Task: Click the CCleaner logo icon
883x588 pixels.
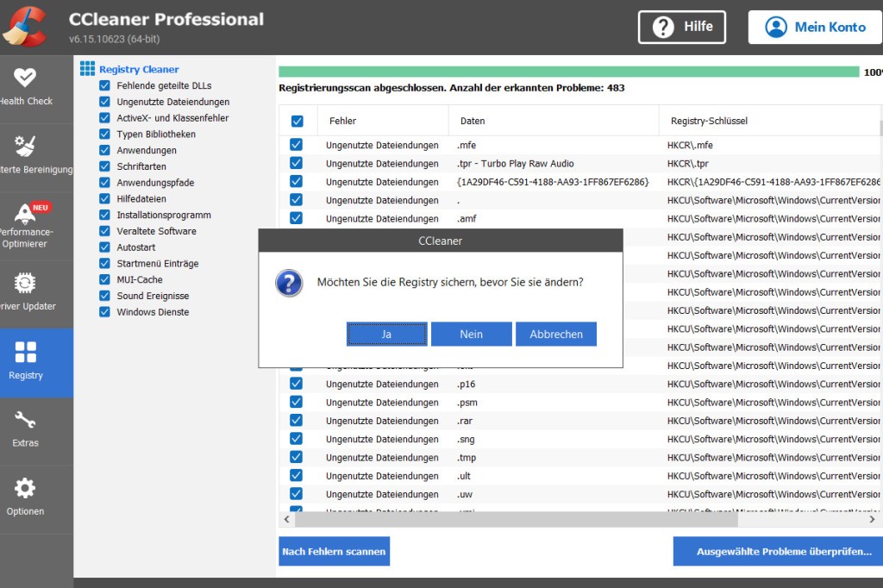Action: click(x=25, y=26)
